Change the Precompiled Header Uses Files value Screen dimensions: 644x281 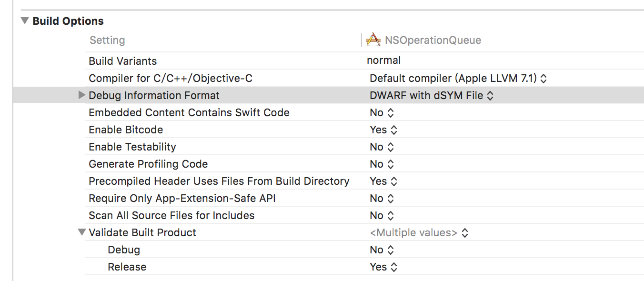click(383, 181)
